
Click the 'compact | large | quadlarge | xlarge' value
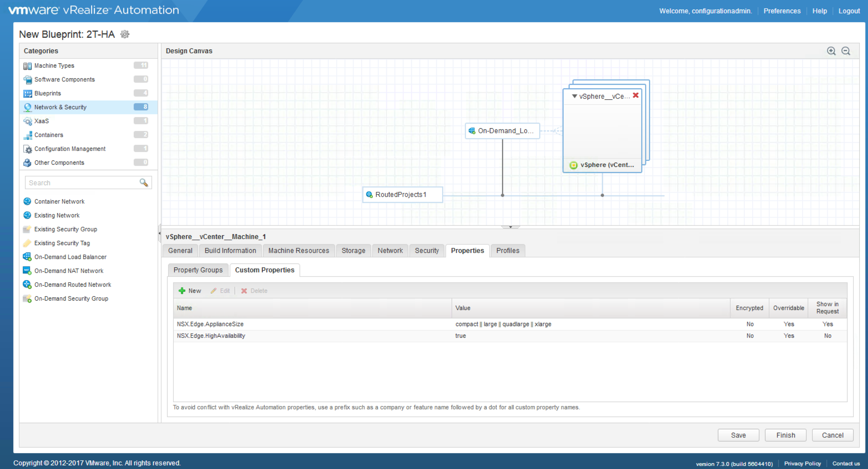(503, 324)
